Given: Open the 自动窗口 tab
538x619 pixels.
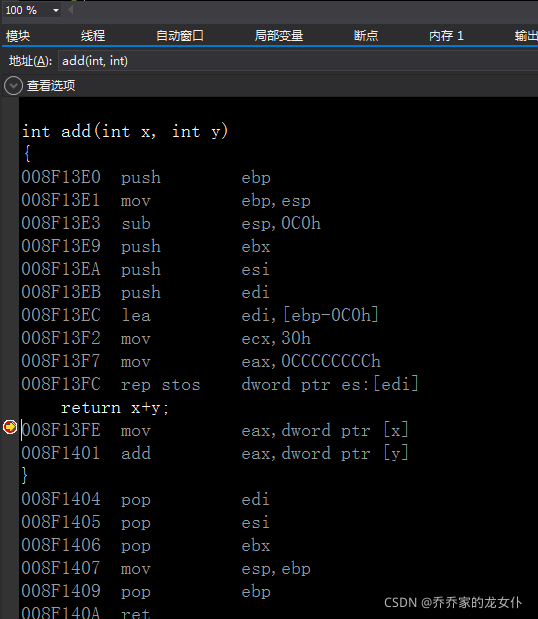Looking at the screenshot, I should point(180,36).
